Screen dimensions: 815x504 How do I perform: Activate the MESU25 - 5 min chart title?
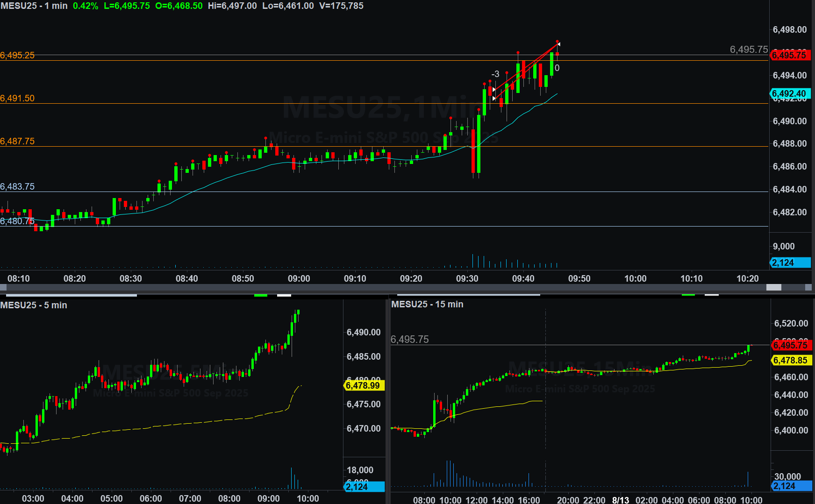click(34, 305)
